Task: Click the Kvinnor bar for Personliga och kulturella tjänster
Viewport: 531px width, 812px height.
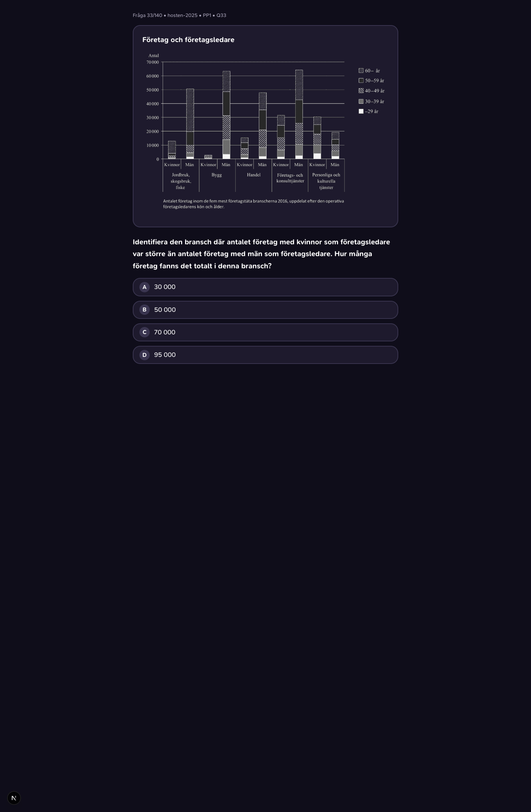Action: pos(317,138)
